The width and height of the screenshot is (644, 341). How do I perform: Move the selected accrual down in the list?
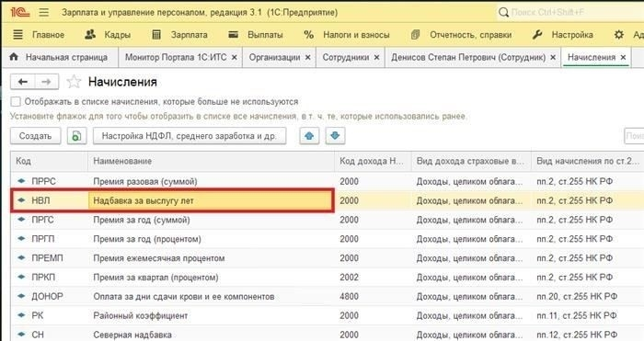pos(335,136)
